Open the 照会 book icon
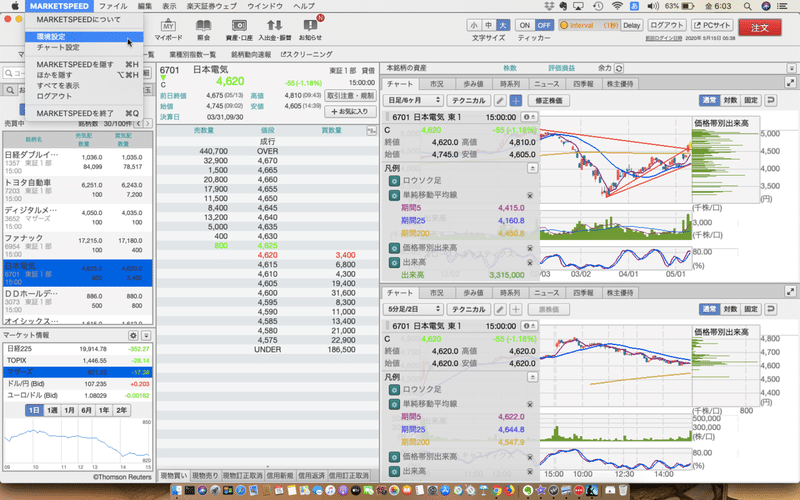The width and height of the screenshot is (800, 500). [x=203, y=29]
